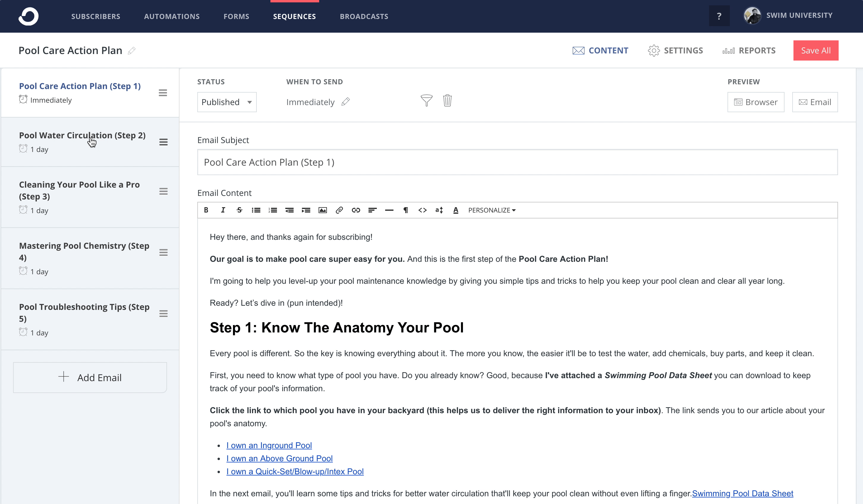Click the bold formatting icon
Viewport: 863px width, 504px height.
click(207, 210)
